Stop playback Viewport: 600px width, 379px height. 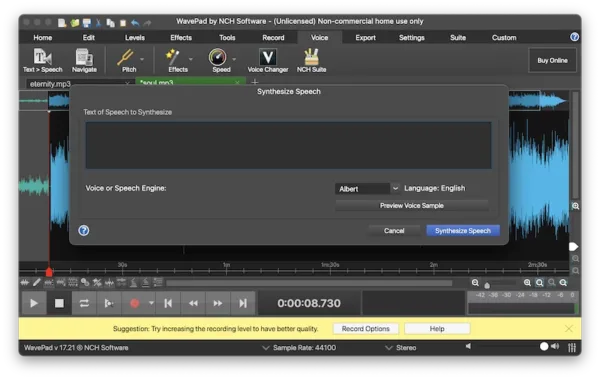tap(59, 303)
